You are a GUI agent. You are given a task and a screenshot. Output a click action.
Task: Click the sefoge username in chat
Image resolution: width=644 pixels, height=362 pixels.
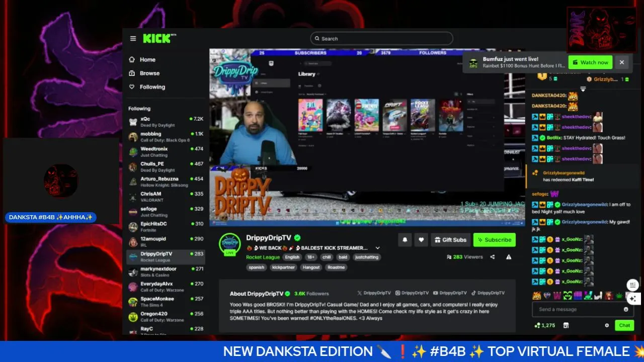point(539,194)
